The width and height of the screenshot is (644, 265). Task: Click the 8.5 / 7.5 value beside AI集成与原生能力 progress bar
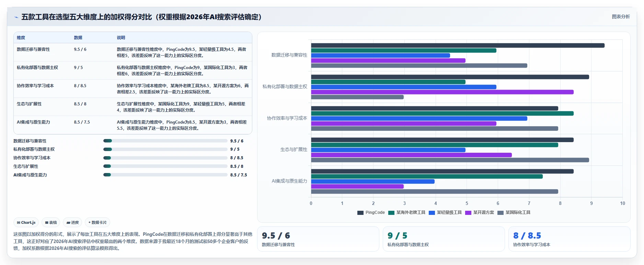pos(239,175)
